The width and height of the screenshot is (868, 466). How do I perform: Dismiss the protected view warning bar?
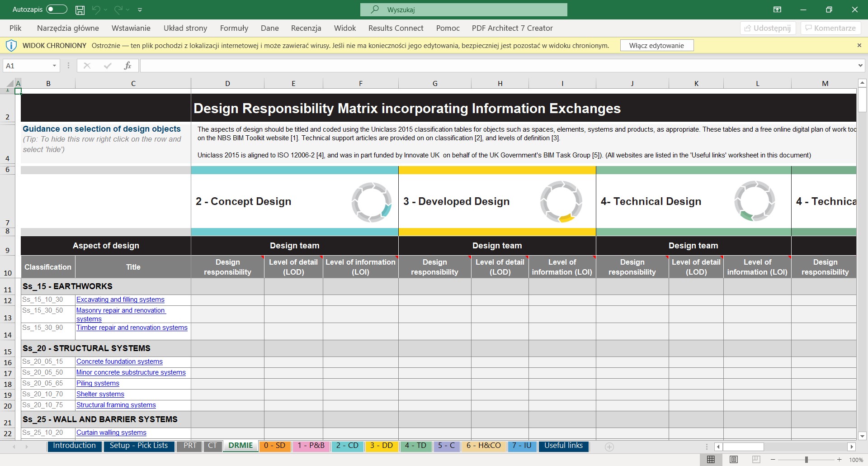[859, 45]
